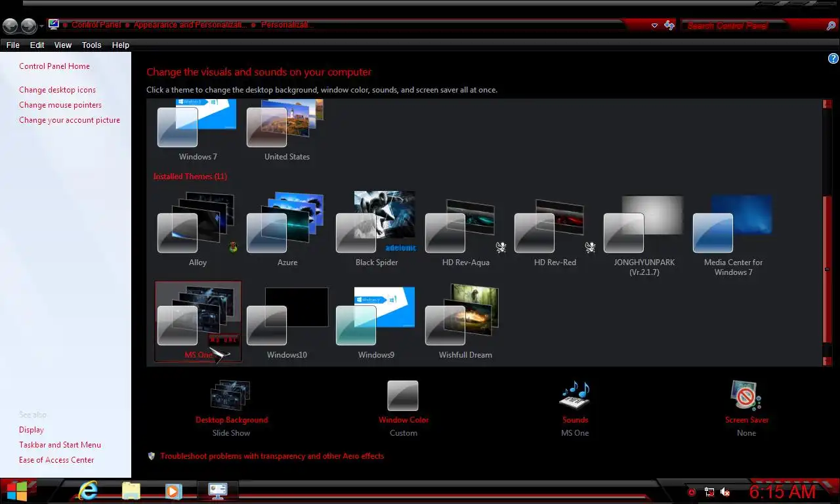Focus the Search Control Panel field

(x=752, y=26)
